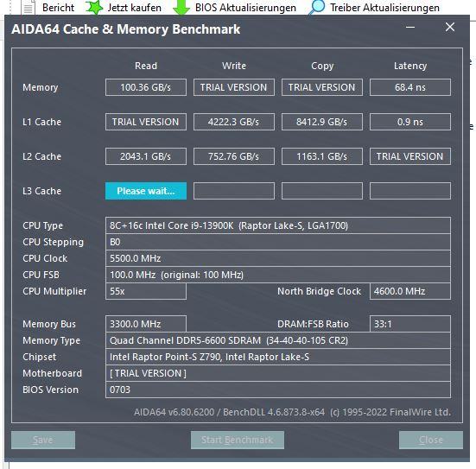Viewport: 476px width, 469px height.
Task: Click the L2 Cache Latency TRIAL VERSION cell
Action: [x=410, y=156]
